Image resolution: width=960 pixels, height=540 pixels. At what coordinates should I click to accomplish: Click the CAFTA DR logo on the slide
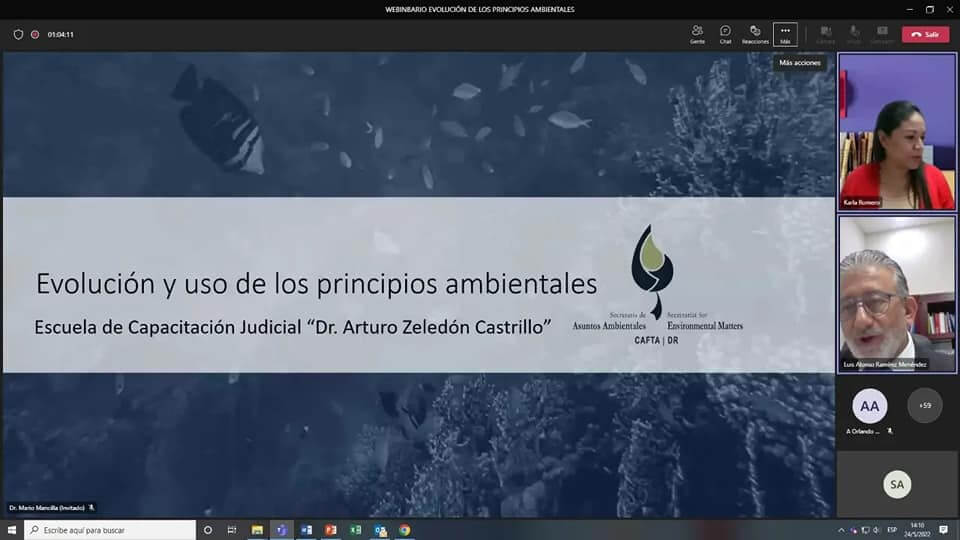coord(657,285)
